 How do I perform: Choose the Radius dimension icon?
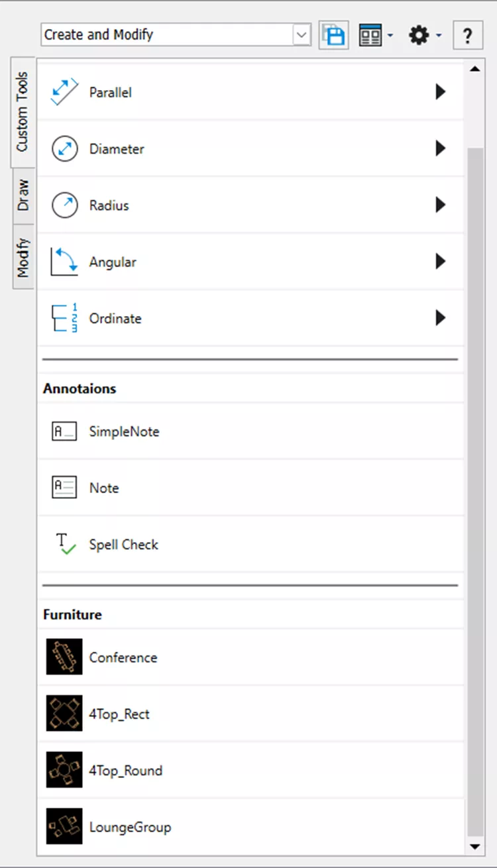point(64,205)
